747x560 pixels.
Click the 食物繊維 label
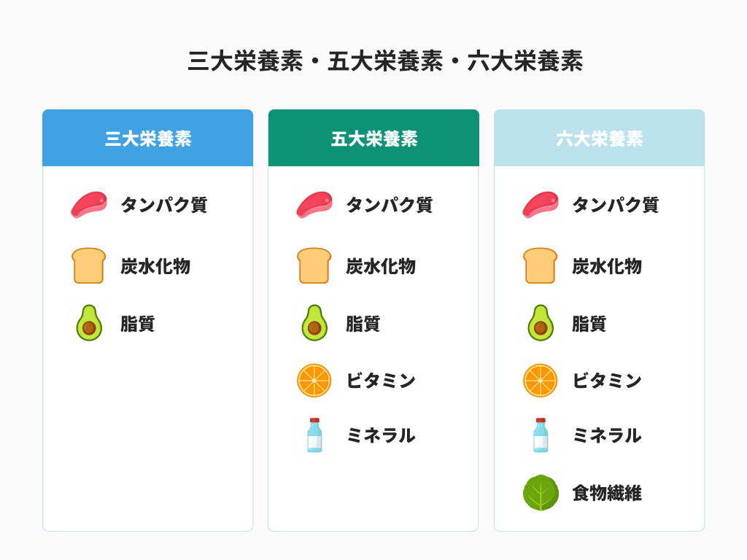point(607,493)
